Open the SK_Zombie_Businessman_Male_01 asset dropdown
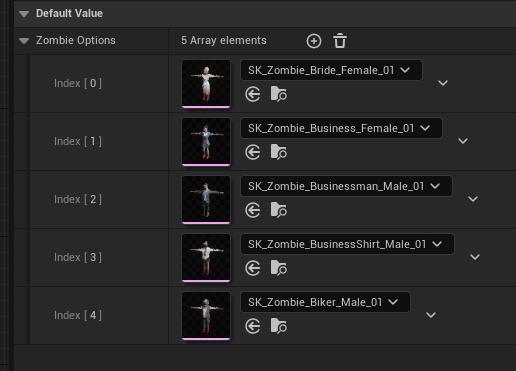 point(346,186)
